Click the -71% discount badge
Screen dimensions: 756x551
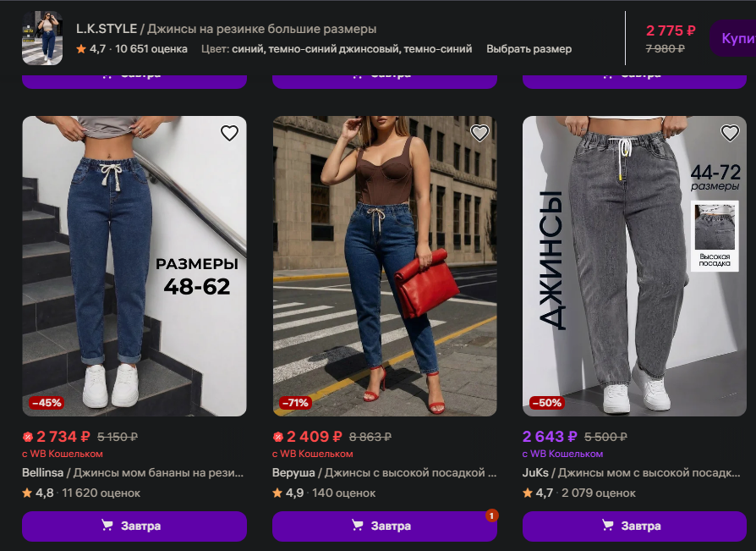click(296, 403)
